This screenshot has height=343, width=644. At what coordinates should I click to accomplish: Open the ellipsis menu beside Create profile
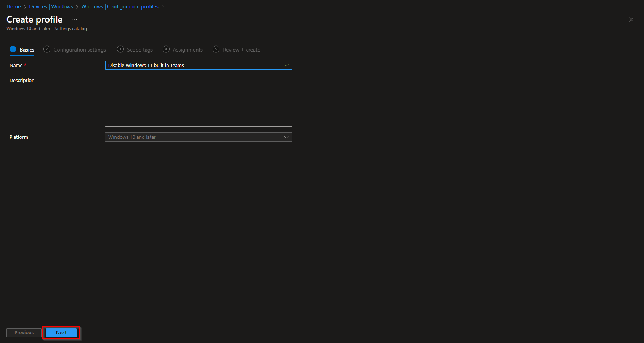pos(75,19)
